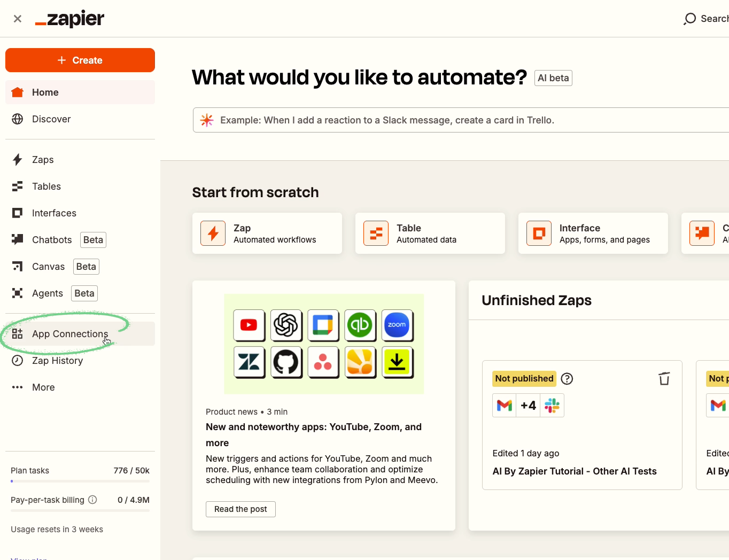Click the Plan tasks usage progress bar
Screen dimensions: 729x560
click(x=80, y=481)
